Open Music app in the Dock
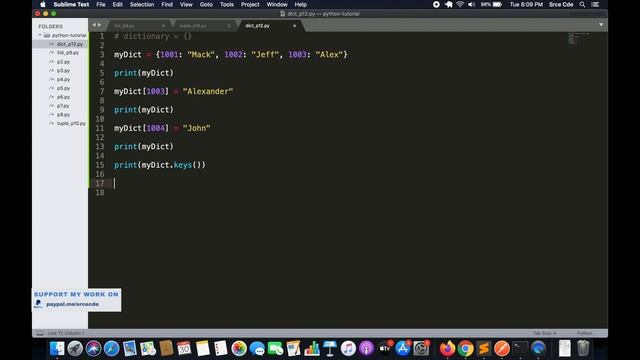Screen dimensions: 640x360 point(348,349)
